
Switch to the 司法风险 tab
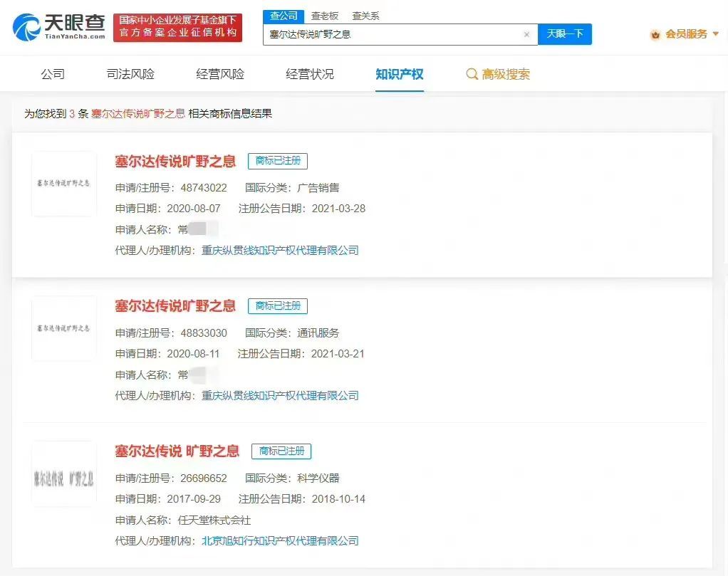pyautogui.click(x=130, y=74)
